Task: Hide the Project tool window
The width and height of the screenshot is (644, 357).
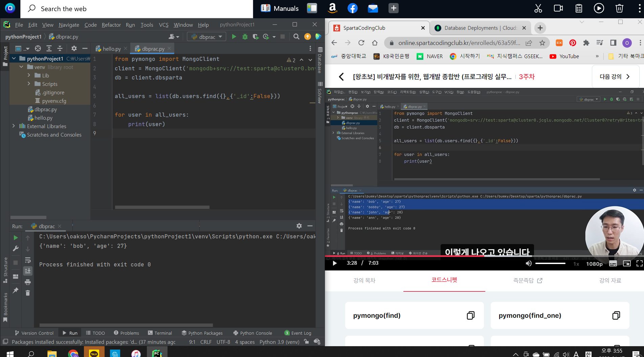Action: pyautogui.click(x=85, y=48)
